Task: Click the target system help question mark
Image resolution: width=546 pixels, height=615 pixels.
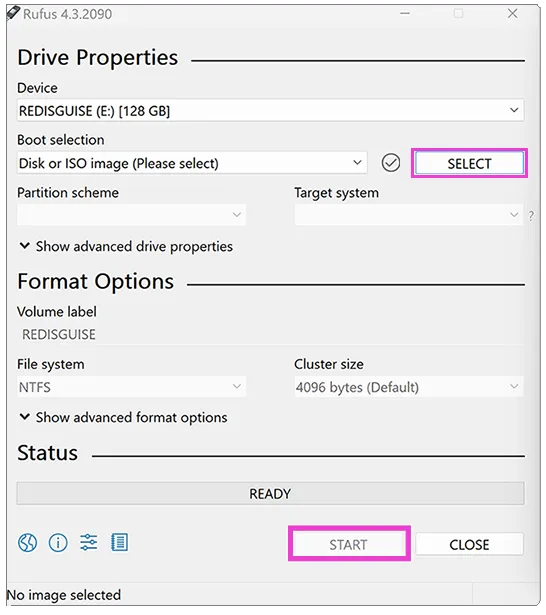Action: (531, 215)
